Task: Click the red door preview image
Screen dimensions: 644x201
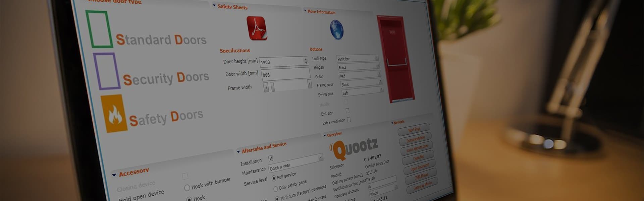Action: coord(395,59)
